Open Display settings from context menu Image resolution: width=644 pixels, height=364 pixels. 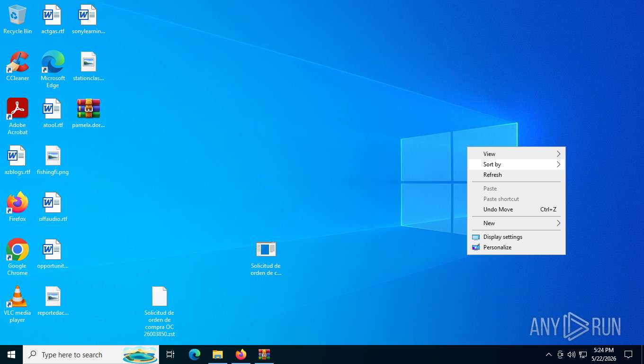point(516,237)
